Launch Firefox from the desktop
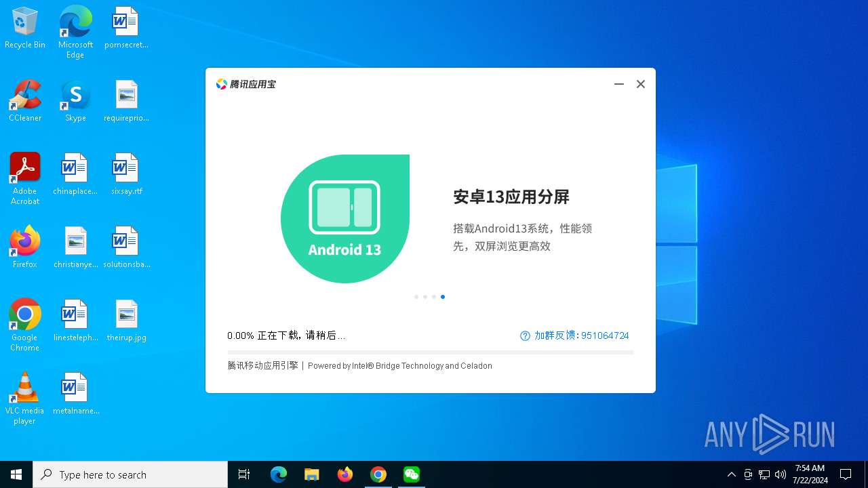868x488 pixels. point(25,248)
